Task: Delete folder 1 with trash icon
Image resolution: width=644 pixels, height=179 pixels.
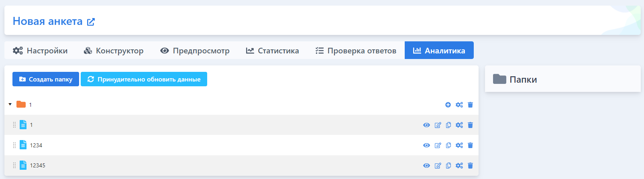Action: click(x=471, y=105)
